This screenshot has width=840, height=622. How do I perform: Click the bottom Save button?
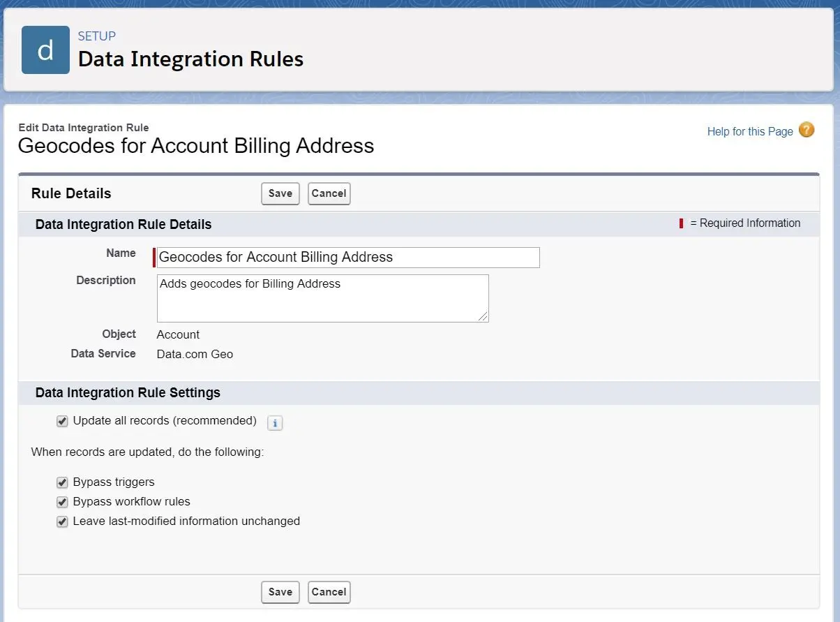click(x=280, y=592)
